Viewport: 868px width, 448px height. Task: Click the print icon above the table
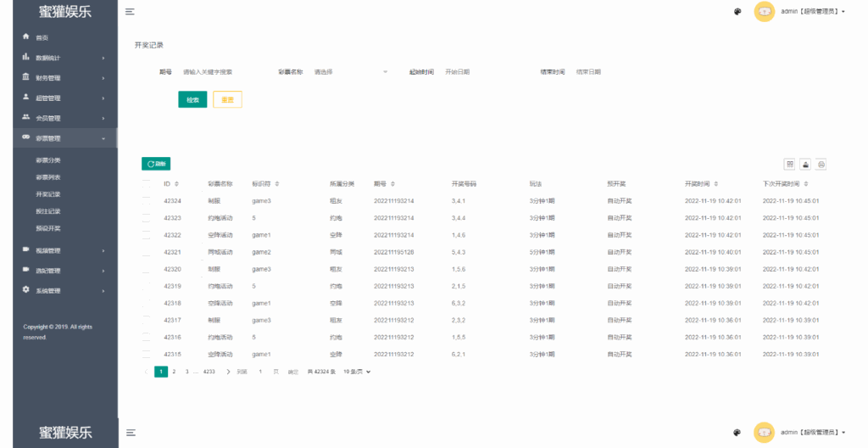pyautogui.click(x=821, y=164)
